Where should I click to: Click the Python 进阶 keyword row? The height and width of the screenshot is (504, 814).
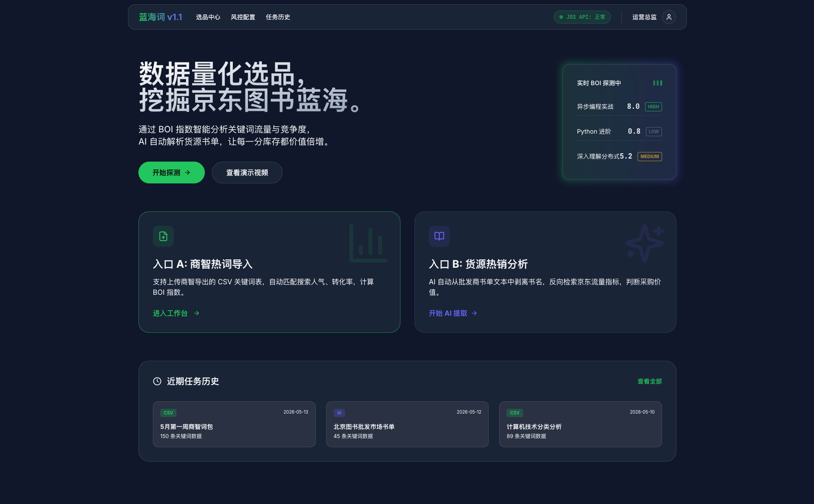click(619, 131)
